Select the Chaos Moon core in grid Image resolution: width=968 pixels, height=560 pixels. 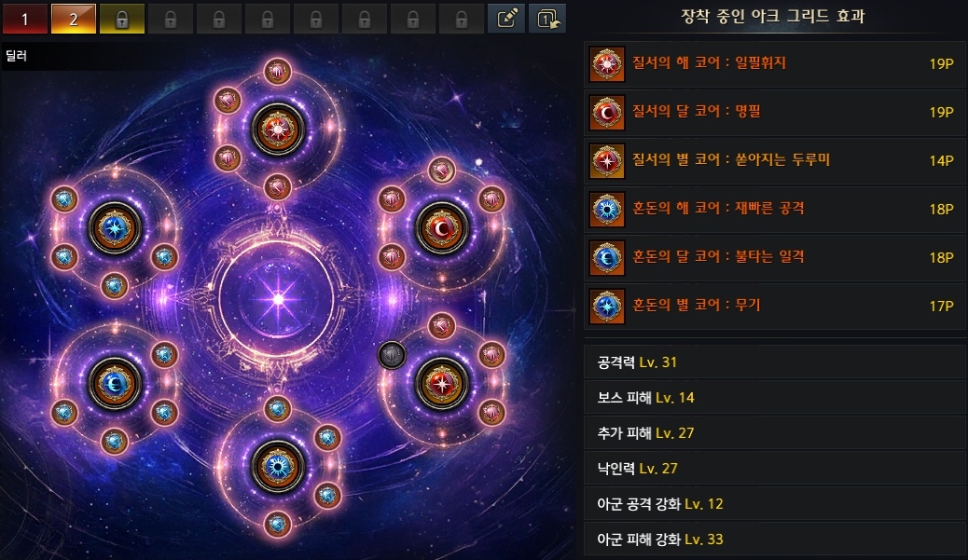pos(115,384)
